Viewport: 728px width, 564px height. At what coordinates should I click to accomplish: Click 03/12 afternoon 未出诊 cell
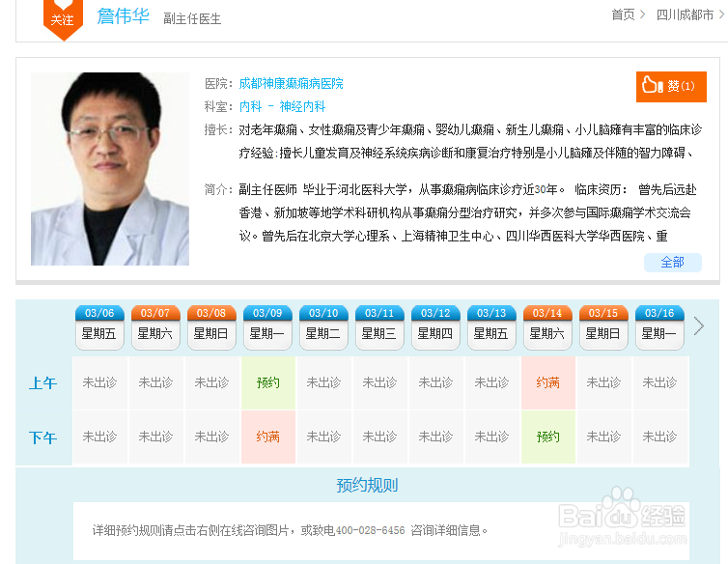pos(436,437)
